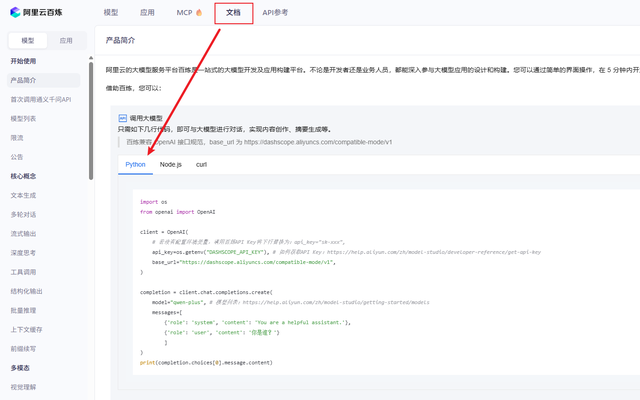Image resolution: width=640 pixels, height=400 pixels.
Task: Click the dashscope compatible-mode base_url note
Action: [x=259, y=142]
